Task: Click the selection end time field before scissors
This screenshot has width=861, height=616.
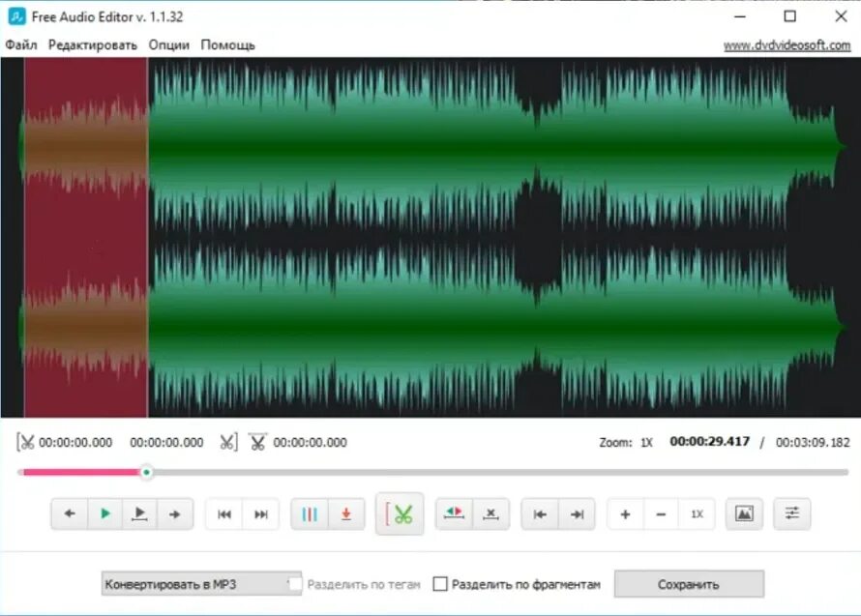Action: coord(166,443)
